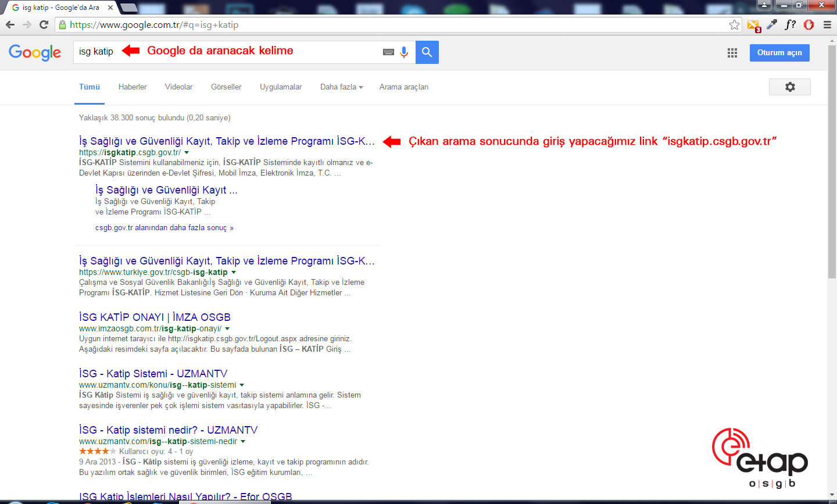Open the Google apps grid

tap(732, 53)
